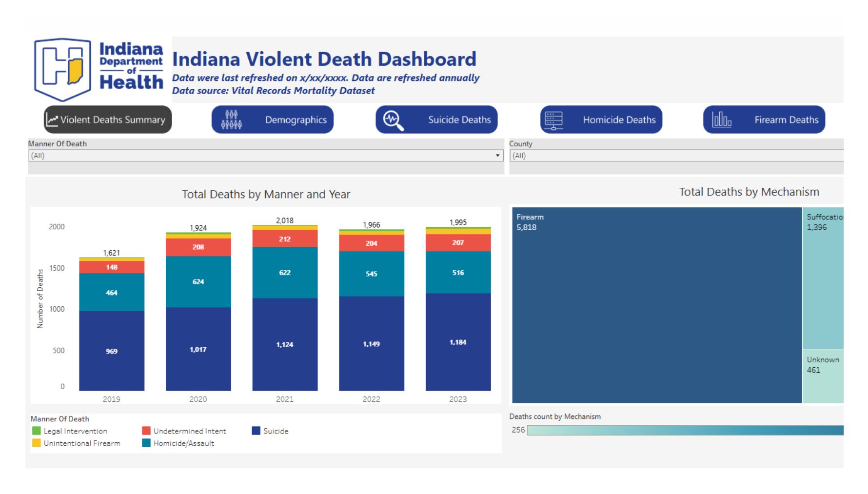Image resolution: width=868 pixels, height=494 pixels.
Task: Open the Demographics tab
Action: coord(296,120)
